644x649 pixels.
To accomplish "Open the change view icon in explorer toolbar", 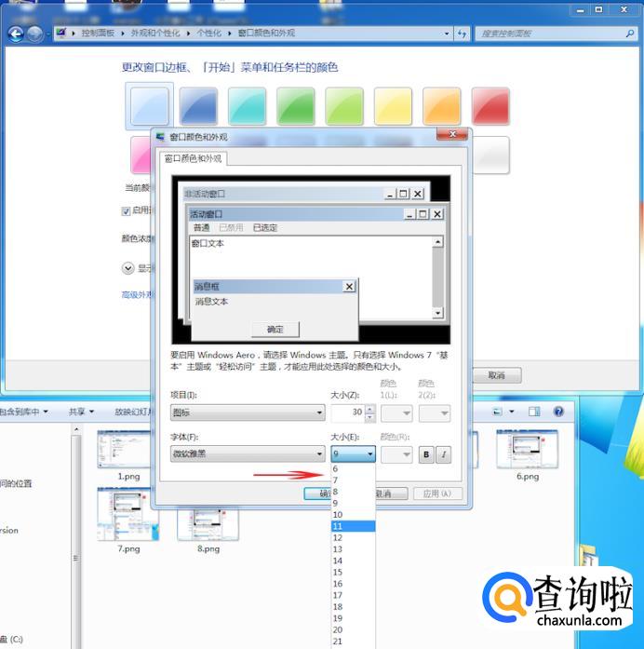I will click(x=498, y=412).
